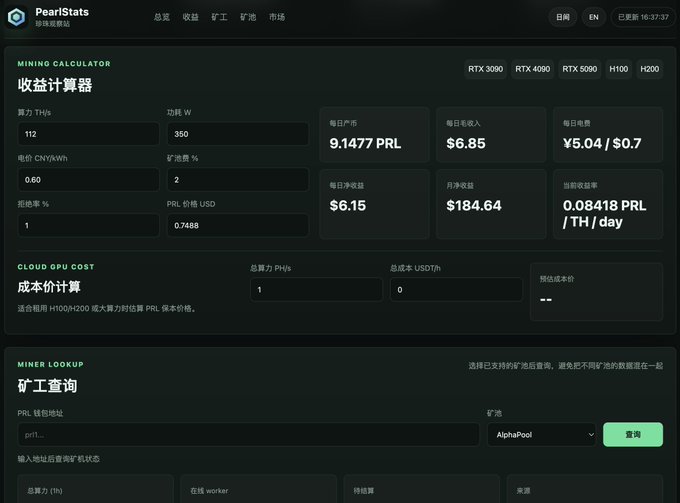Click the ¥5.04 / $0.7 electricity cost value

point(602,144)
